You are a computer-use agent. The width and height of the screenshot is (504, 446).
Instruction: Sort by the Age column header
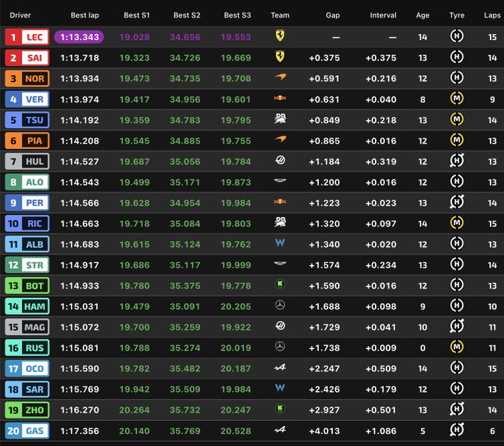pos(422,15)
